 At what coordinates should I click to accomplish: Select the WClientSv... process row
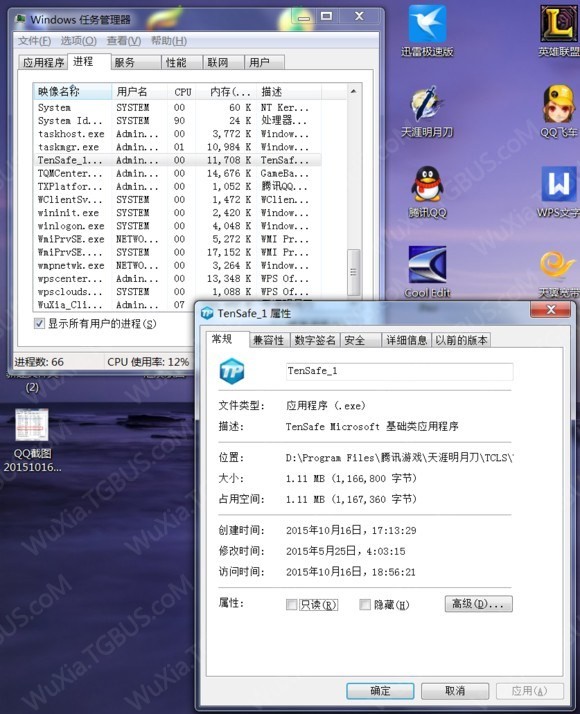(178, 199)
